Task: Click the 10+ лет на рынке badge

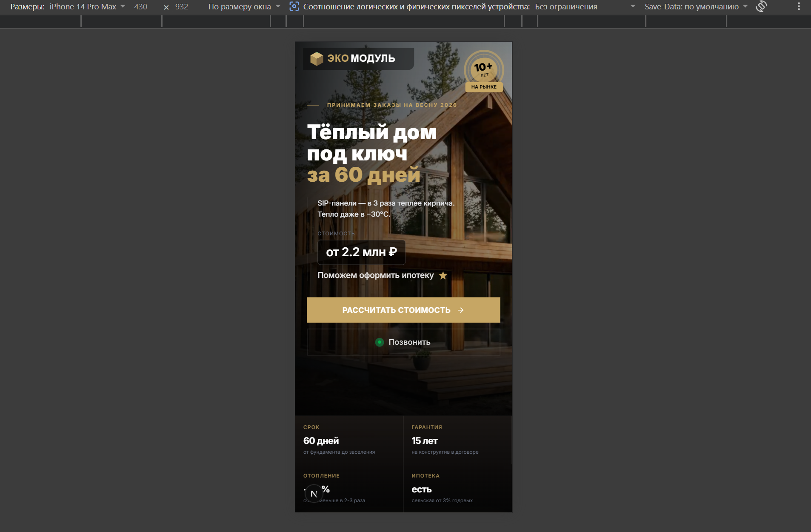Action: 484,71
